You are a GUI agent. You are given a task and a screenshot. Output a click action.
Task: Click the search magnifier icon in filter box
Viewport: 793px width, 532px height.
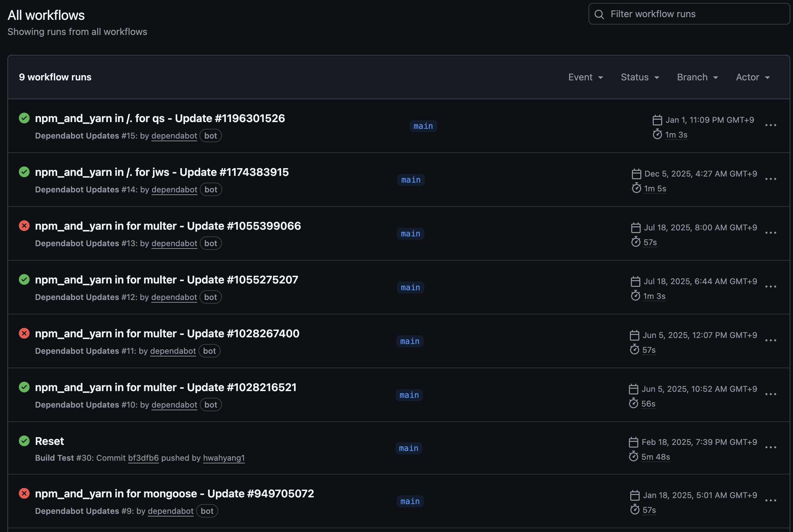tap(599, 14)
